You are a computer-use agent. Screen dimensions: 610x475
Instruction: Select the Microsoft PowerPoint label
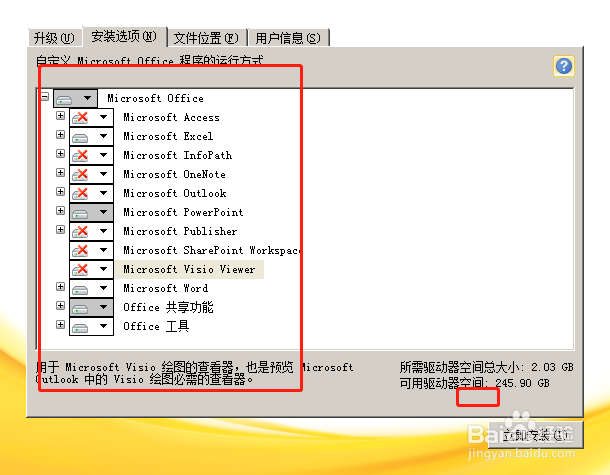tap(183, 212)
